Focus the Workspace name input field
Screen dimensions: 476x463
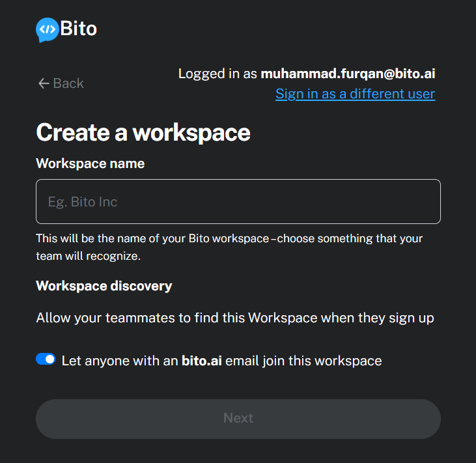[x=238, y=202]
